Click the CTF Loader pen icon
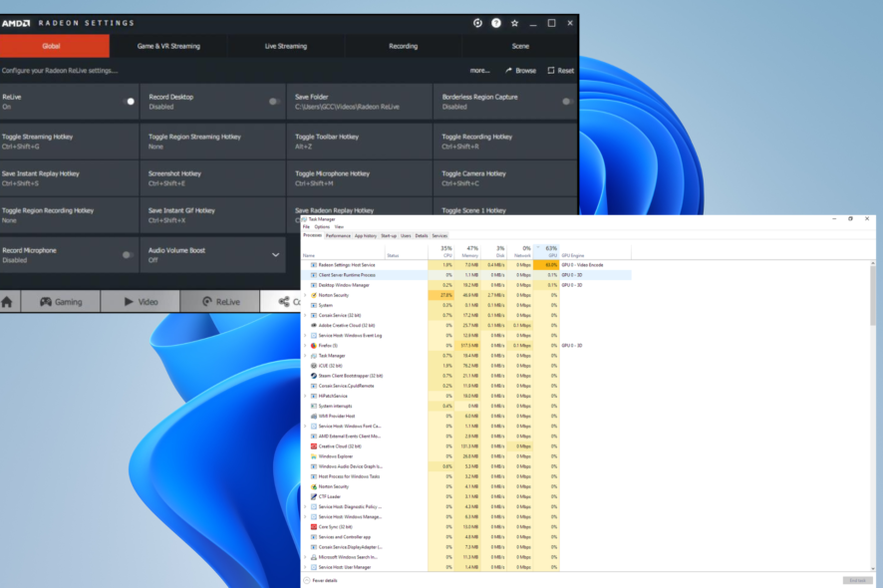This screenshot has height=588, width=883. click(x=314, y=496)
